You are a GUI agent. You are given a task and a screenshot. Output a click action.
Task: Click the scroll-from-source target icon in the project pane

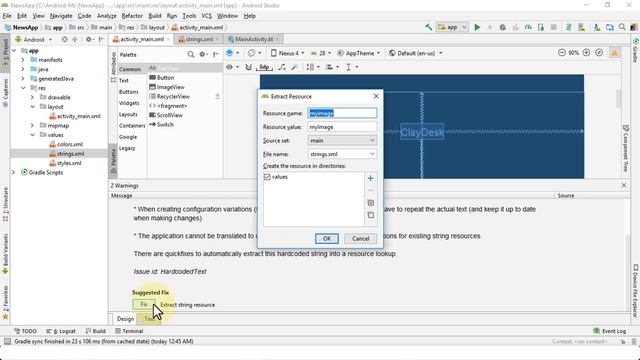click(x=64, y=40)
